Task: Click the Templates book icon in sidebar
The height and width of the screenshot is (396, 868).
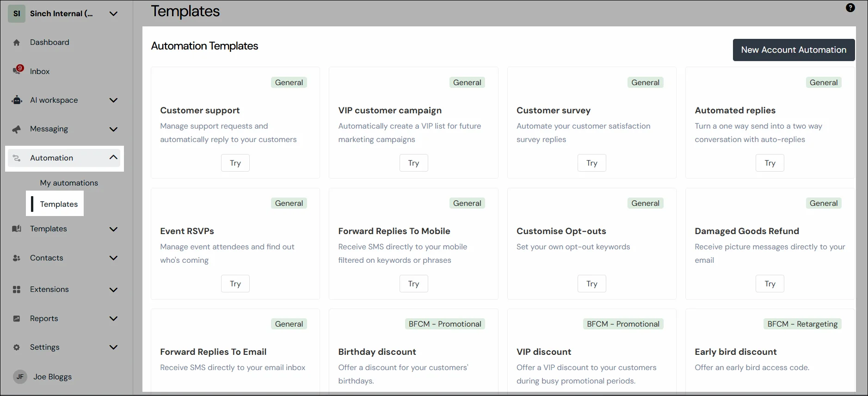Action: (x=17, y=229)
